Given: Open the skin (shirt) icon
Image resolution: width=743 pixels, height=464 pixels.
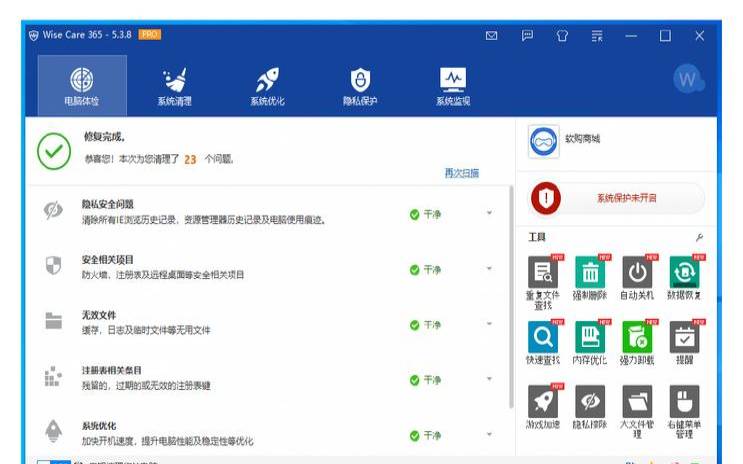Looking at the screenshot, I should point(562,36).
